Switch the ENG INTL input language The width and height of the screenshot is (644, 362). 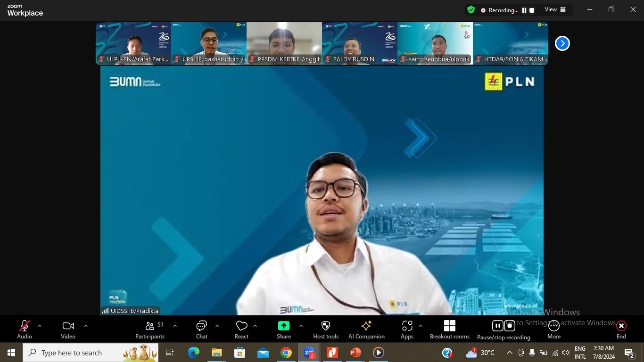click(580, 353)
